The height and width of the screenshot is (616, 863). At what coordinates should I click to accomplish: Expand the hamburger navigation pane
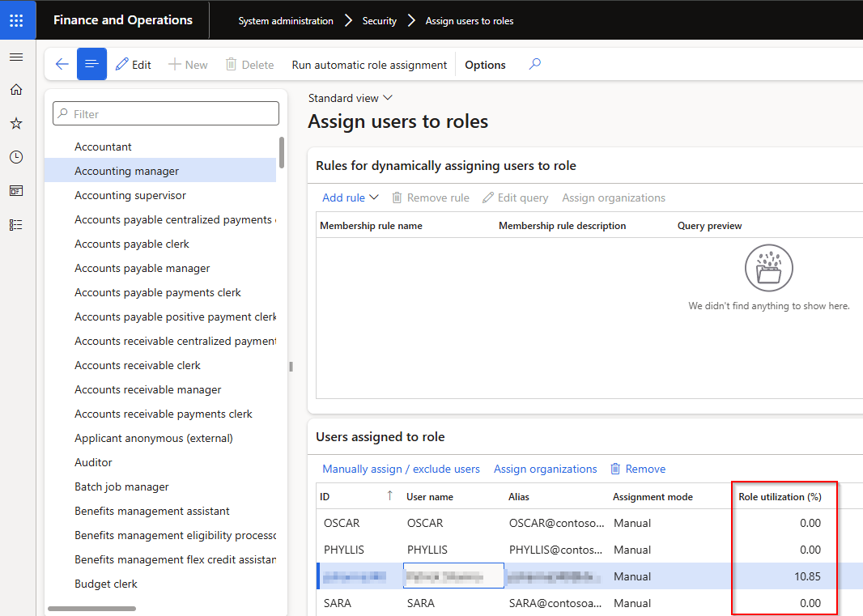pyautogui.click(x=16, y=57)
